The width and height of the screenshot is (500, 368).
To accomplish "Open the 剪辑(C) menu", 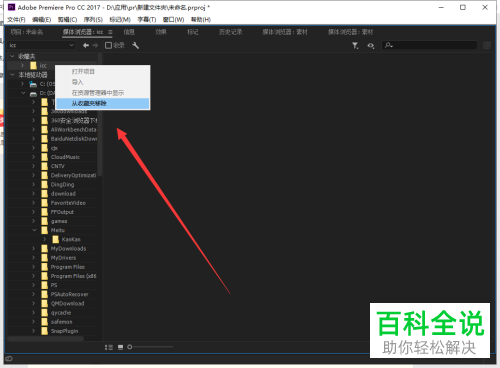I will point(67,20).
